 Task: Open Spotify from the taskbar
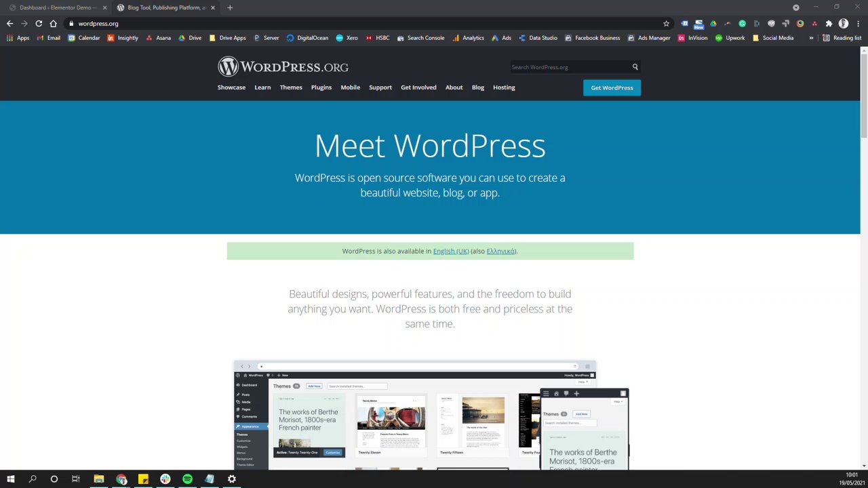(187, 479)
